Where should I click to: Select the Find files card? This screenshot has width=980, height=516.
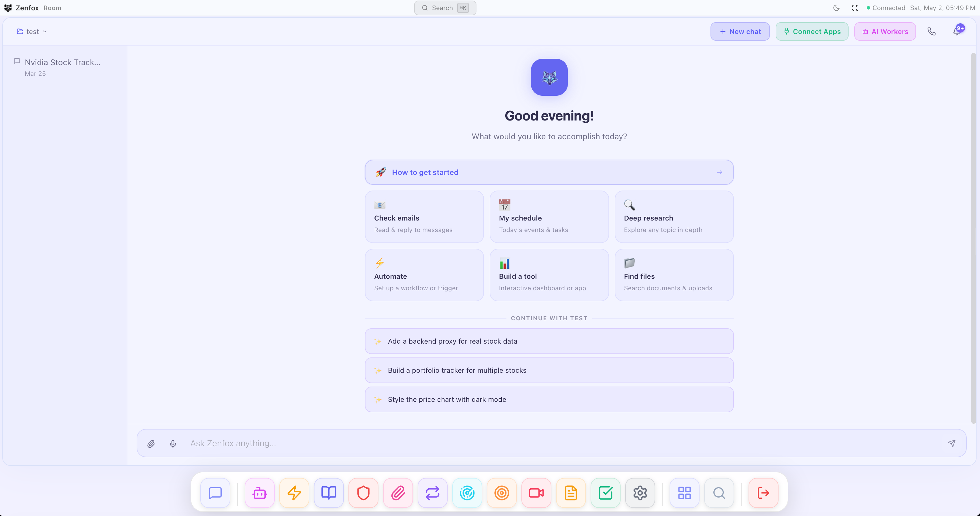(x=674, y=275)
